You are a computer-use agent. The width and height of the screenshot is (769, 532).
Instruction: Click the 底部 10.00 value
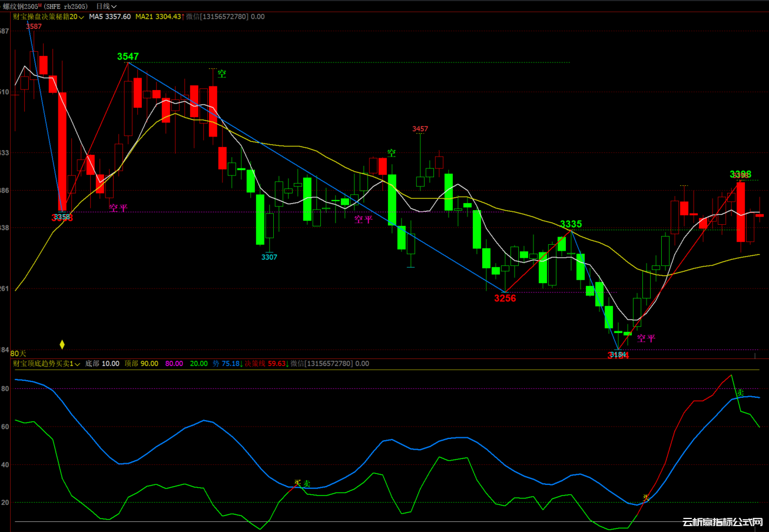(102, 364)
